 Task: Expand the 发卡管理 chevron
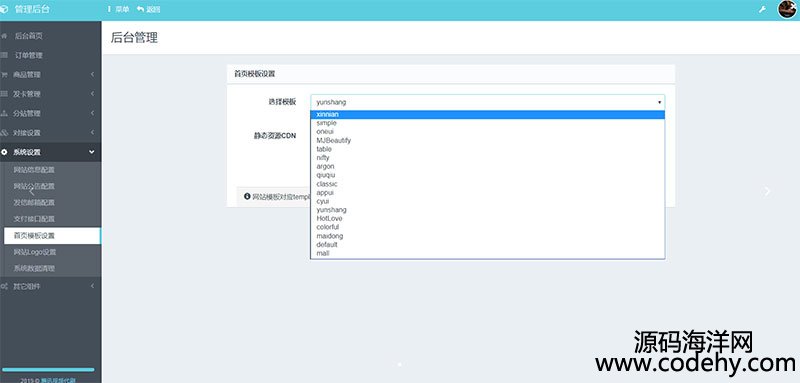[x=92, y=94]
